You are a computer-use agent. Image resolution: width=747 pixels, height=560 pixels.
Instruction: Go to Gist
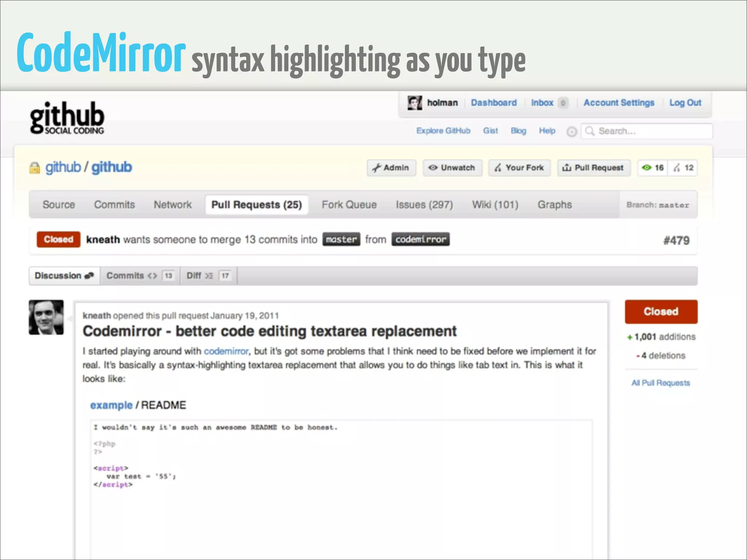pos(490,131)
